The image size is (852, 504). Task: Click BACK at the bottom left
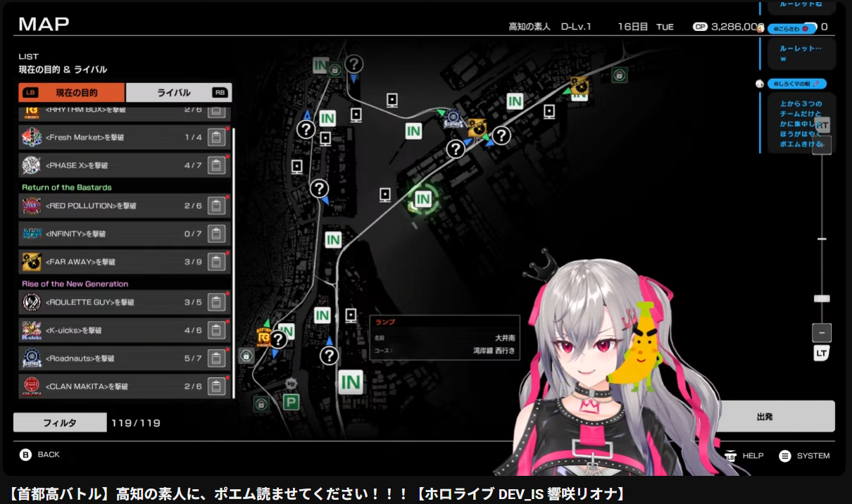[40, 455]
